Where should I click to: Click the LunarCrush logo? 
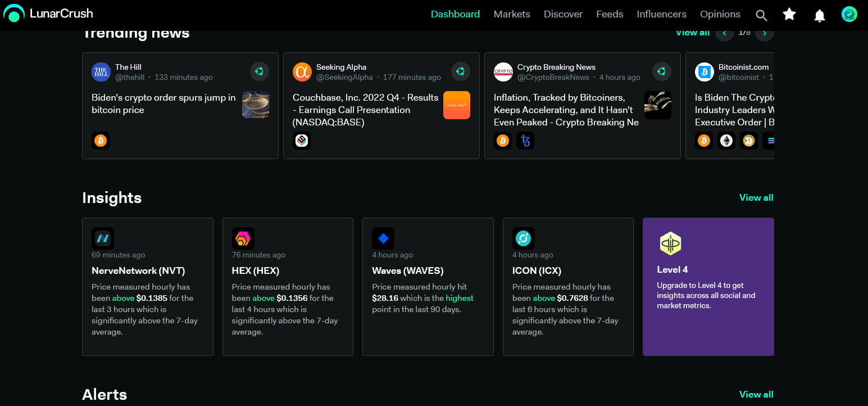(x=48, y=14)
